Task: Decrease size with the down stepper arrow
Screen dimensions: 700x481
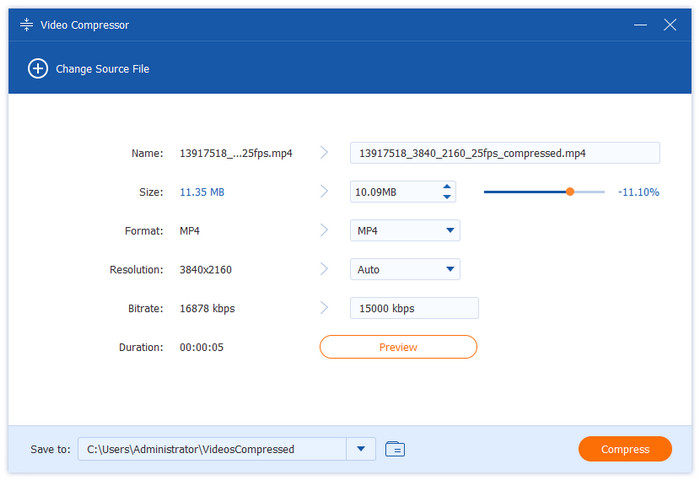Action: (x=446, y=196)
